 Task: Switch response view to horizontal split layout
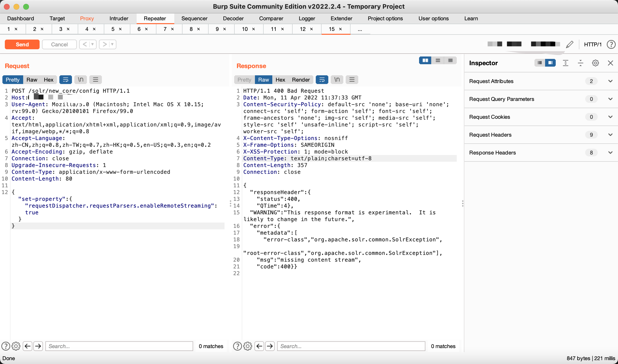438,60
